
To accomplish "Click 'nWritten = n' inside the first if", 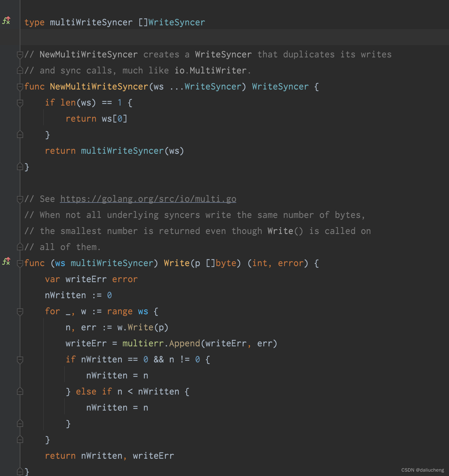I will click(x=117, y=376).
